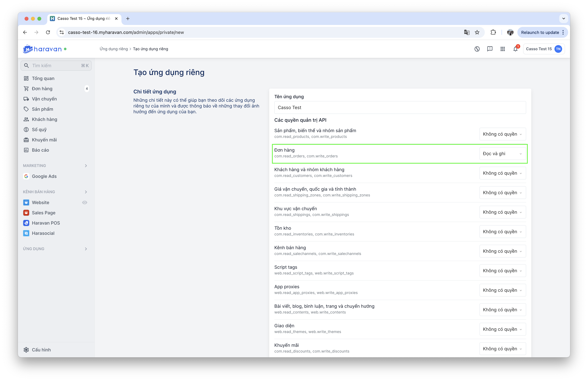Viewport: 588px width, 381px height.
Task: Bookmark page with star icon
Action: (x=477, y=32)
